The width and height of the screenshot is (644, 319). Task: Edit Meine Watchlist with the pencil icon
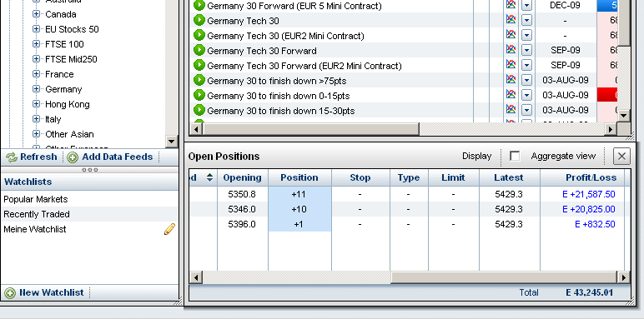[x=169, y=229]
